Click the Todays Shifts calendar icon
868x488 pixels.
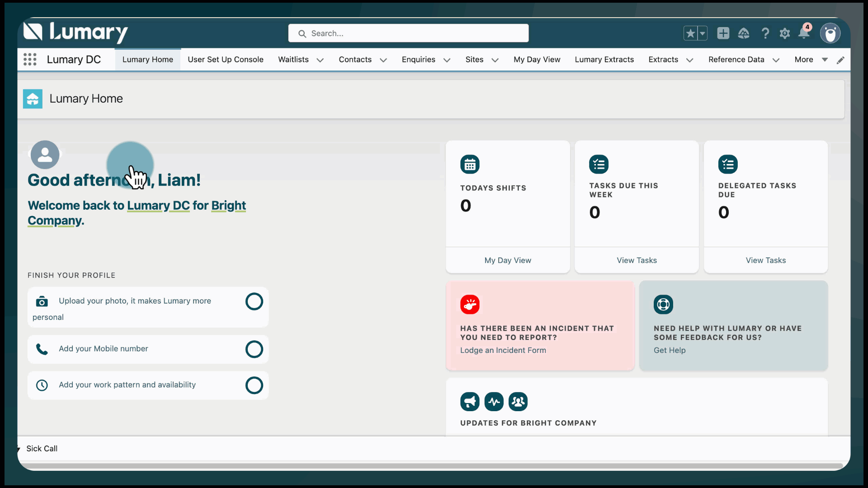470,164
